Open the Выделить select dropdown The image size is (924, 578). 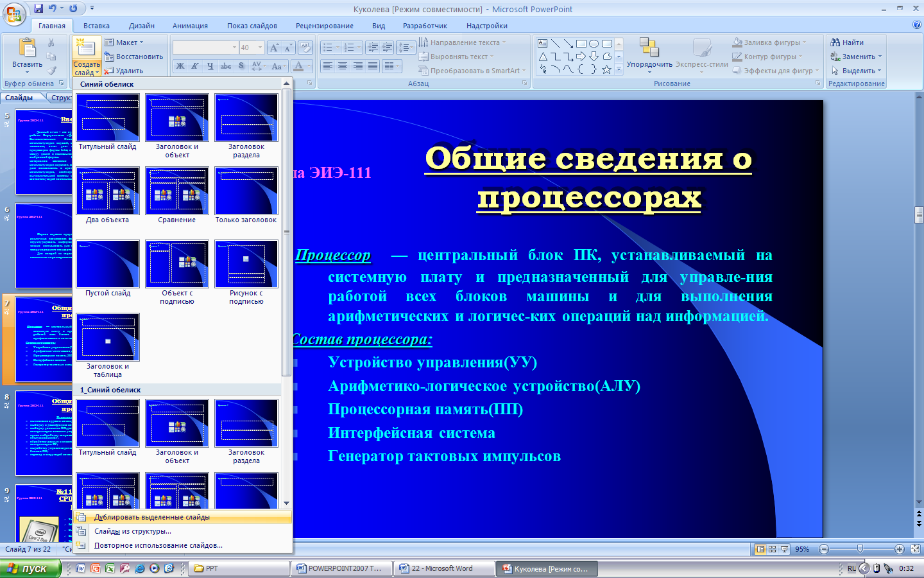[857, 71]
